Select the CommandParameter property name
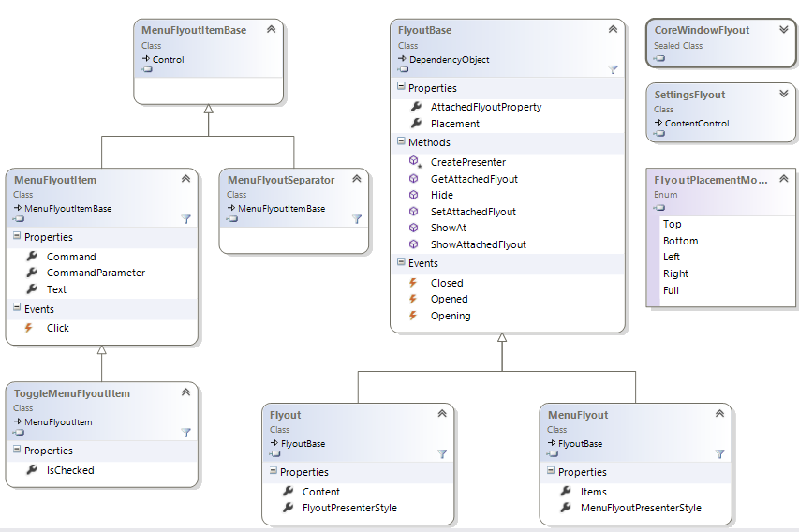The height and width of the screenshot is (532, 799). click(x=96, y=273)
